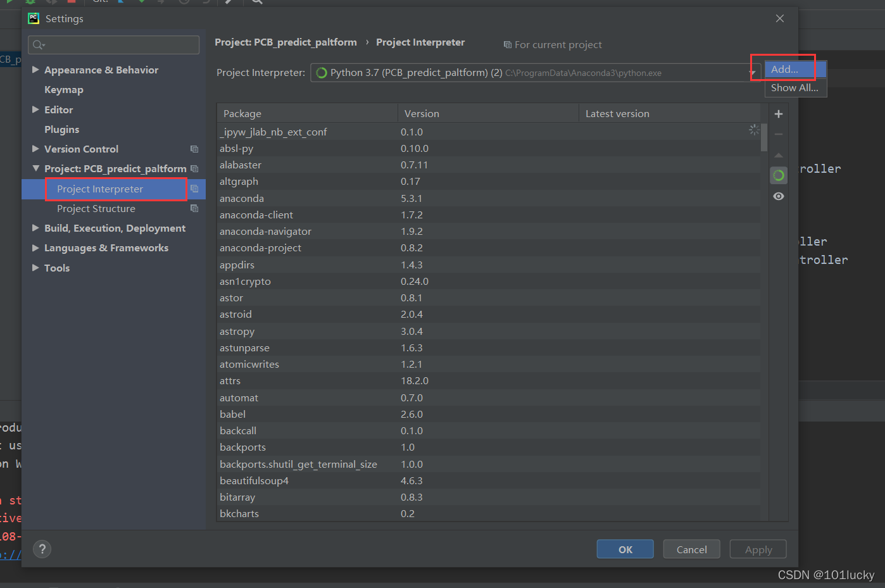Image resolution: width=885 pixels, height=588 pixels.
Task: Select the anaconda-navigator package row
Action: point(488,231)
